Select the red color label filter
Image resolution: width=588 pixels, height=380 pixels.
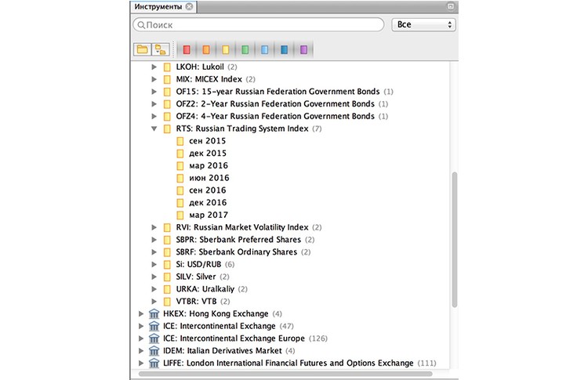click(x=187, y=49)
